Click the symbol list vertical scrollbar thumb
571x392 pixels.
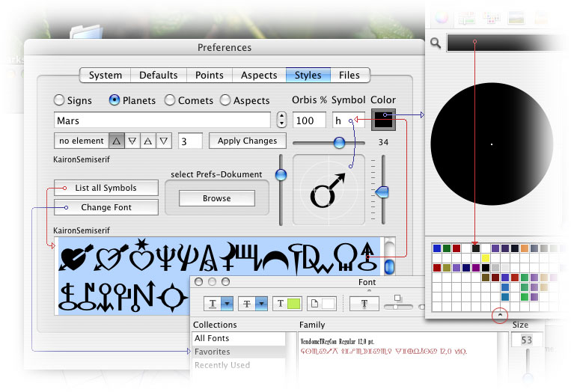coord(389,267)
